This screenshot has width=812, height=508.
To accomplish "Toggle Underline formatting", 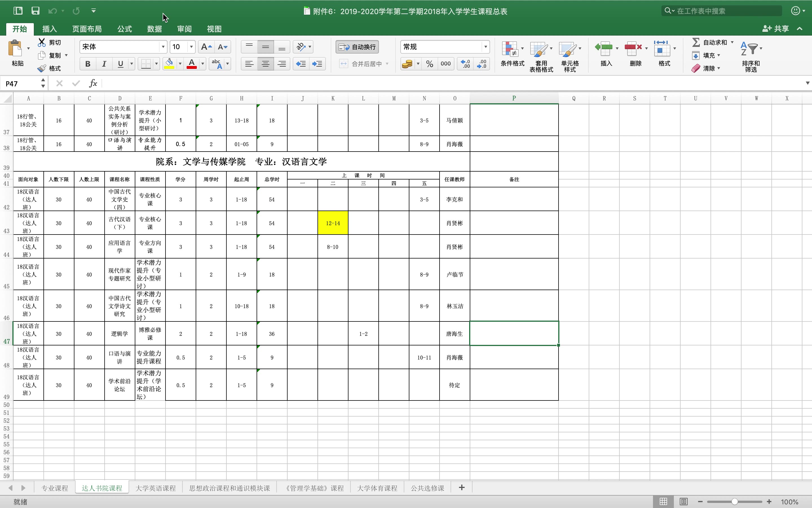I will tap(120, 63).
